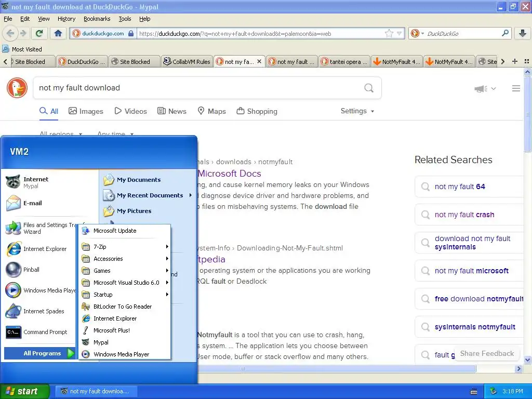Select the Maps search tab
Image resolution: width=532 pixels, height=399 pixels.
212,111
